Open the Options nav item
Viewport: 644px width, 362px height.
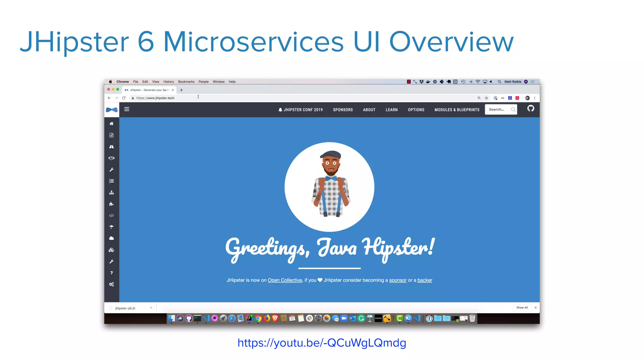coord(416,110)
